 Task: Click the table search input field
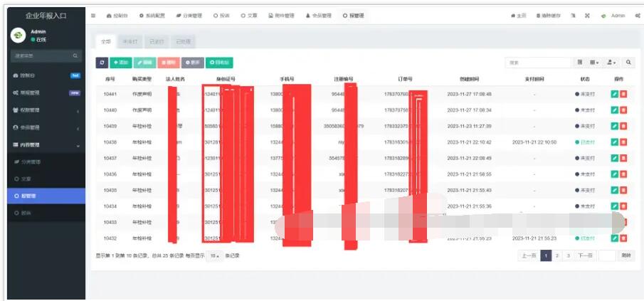click(539, 63)
